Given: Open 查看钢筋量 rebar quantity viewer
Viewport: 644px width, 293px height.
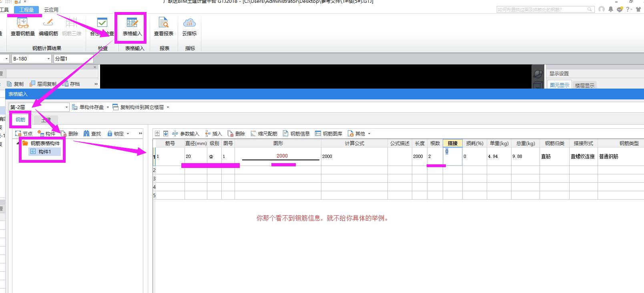Looking at the screenshot, I should (x=23, y=27).
